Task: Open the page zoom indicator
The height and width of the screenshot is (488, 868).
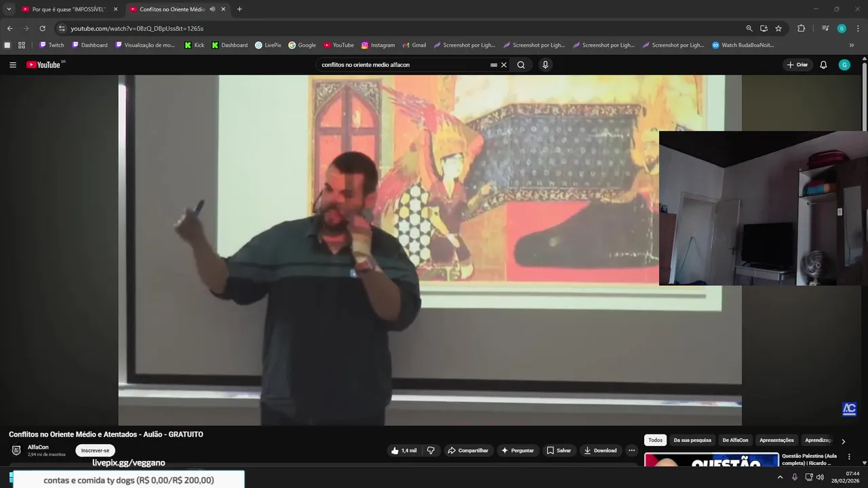Action: click(x=749, y=28)
